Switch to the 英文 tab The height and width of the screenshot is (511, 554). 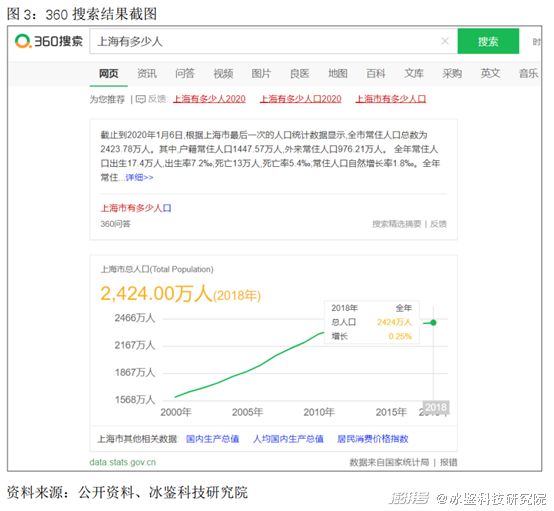[x=490, y=74]
